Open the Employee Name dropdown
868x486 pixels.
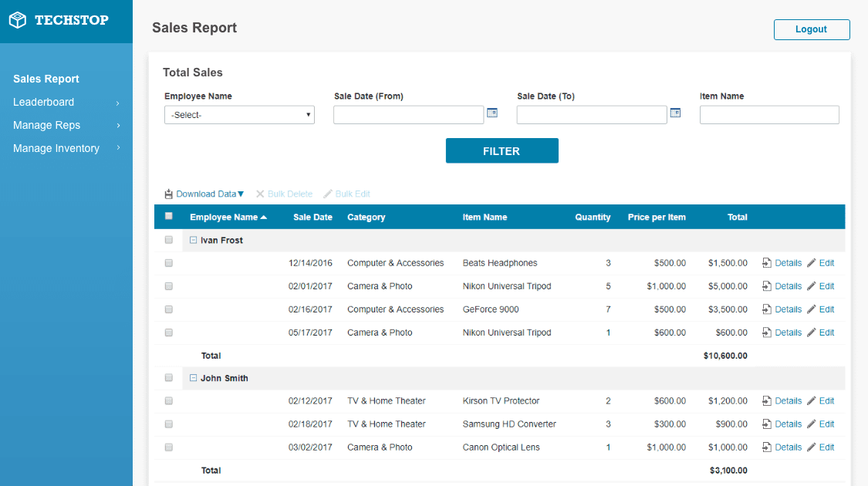click(239, 114)
